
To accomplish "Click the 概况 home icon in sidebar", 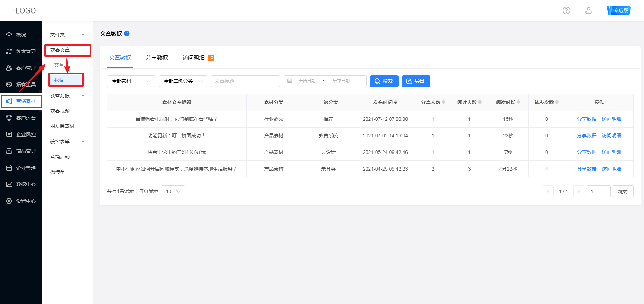I will (x=9, y=35).
